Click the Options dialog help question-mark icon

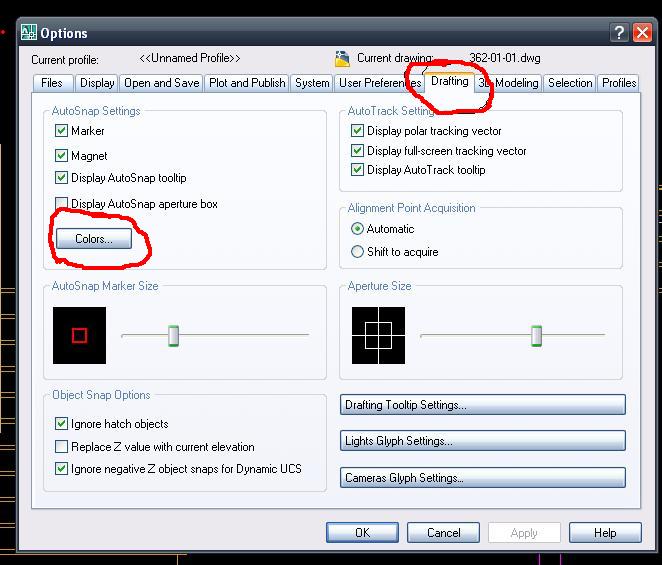tap(619, 33)
